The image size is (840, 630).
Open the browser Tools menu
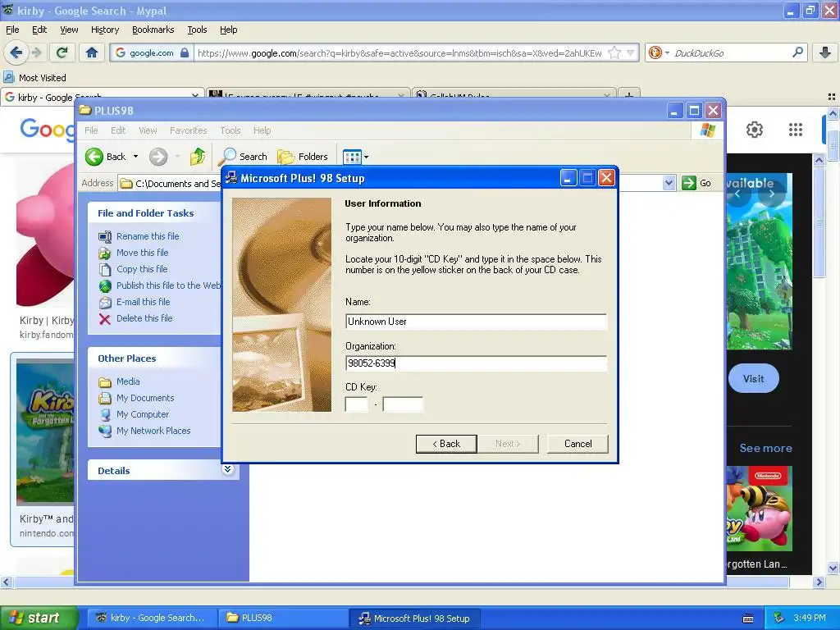[197, 30]
